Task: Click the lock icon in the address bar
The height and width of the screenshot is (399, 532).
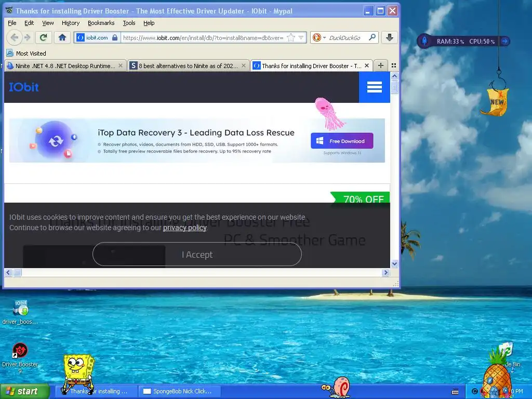Action: 115,37
